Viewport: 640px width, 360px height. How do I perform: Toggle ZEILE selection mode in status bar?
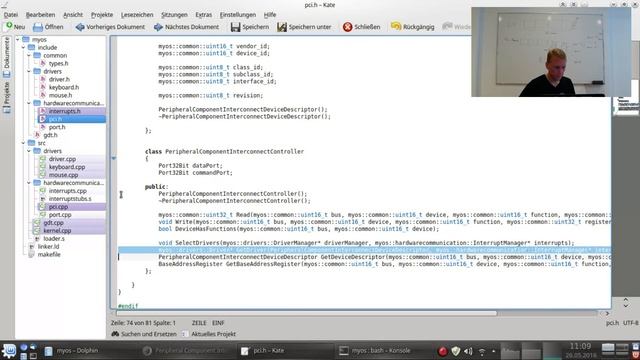pyautogui.click(x=199, y=323)
